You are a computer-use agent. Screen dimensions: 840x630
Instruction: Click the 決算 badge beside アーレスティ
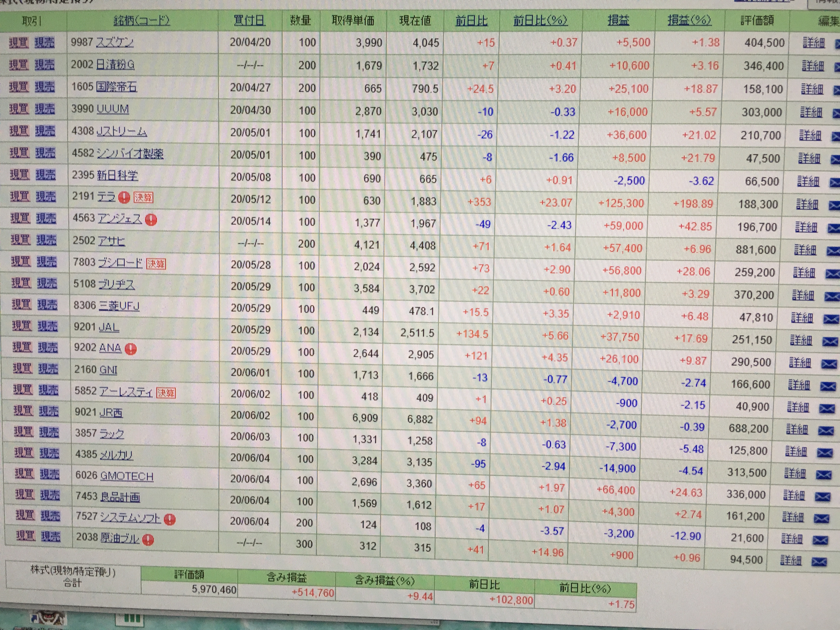[166, 393]
